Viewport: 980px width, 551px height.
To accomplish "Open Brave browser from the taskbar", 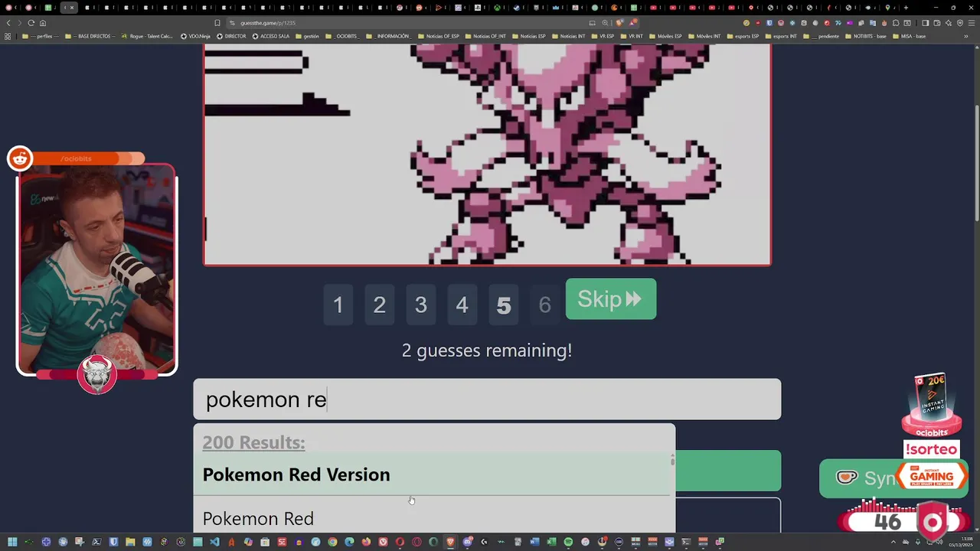I will 450,542.
